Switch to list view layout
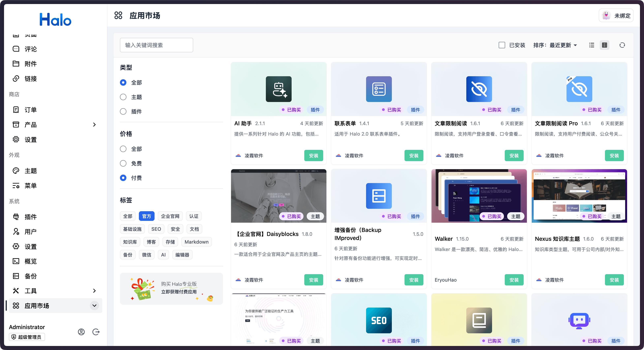The height and width of the screenshot is (350, 644). click(x=591, y=45)
